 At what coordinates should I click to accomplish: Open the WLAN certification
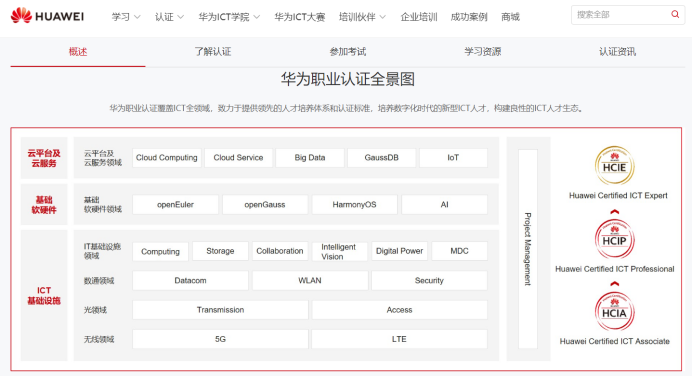pyautogui.click(x=310, y=280)
